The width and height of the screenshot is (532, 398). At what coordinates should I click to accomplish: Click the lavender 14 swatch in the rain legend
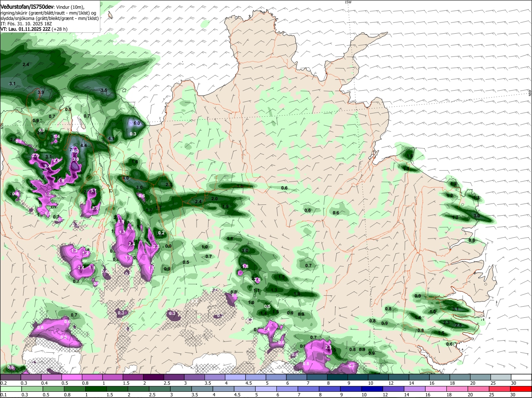click(415, 389)
